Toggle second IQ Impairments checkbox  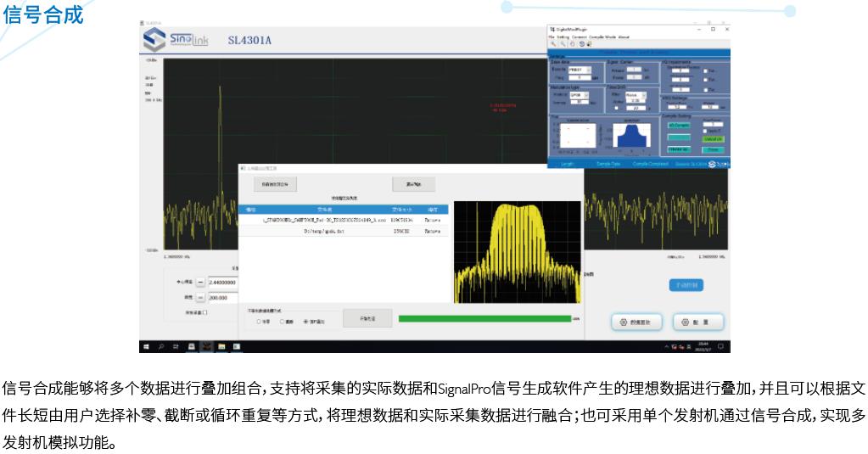point(705,80)
